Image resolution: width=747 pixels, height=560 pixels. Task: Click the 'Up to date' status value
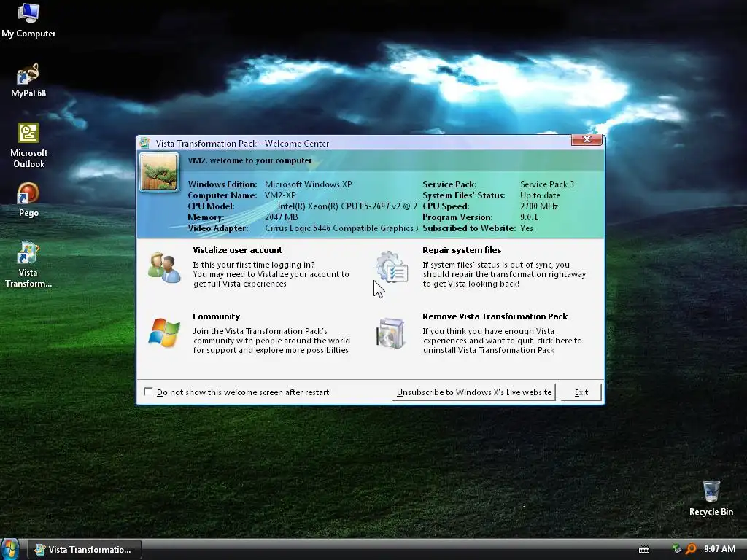(540, 195)
